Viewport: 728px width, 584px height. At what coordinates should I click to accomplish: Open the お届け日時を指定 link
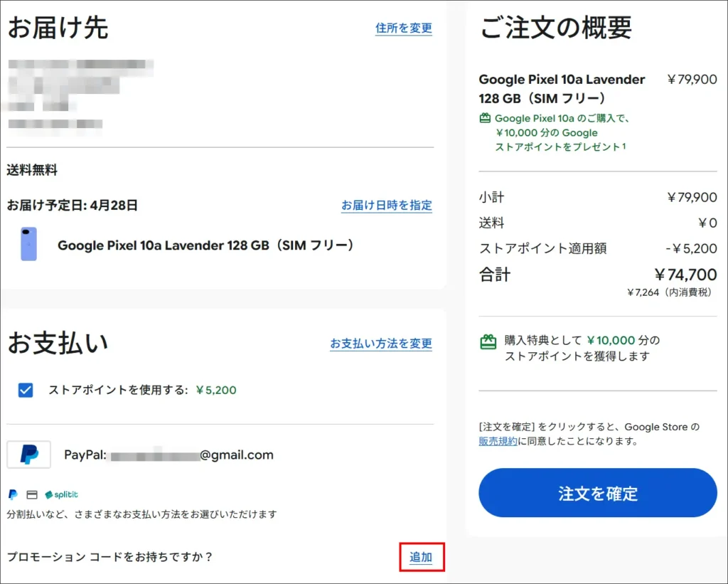386,206
